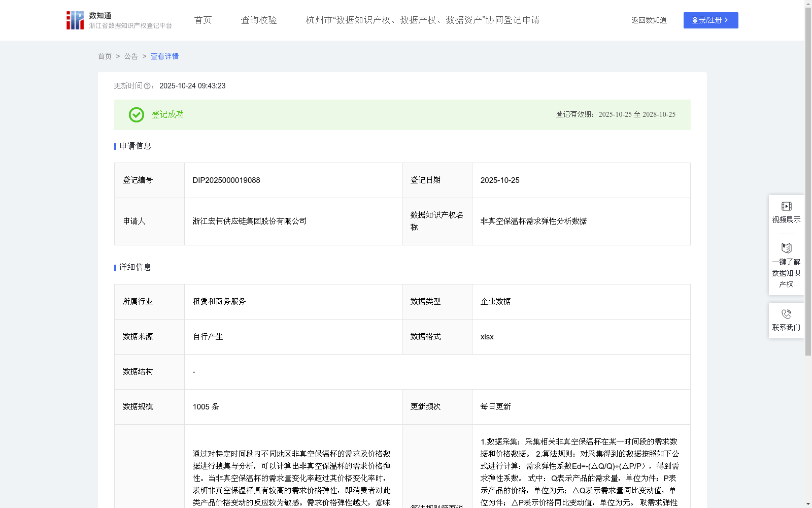Click the 返回数知通 link

[649, 20]
